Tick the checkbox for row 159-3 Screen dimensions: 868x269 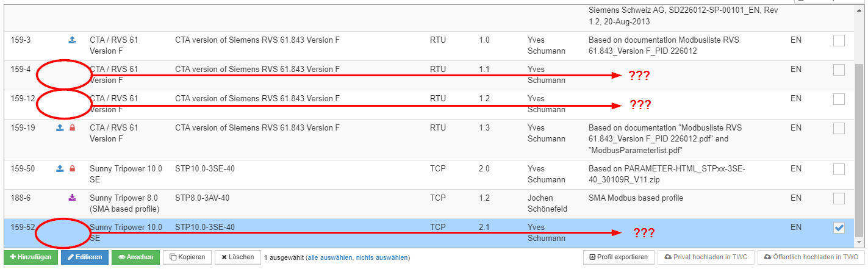[839, 41]
